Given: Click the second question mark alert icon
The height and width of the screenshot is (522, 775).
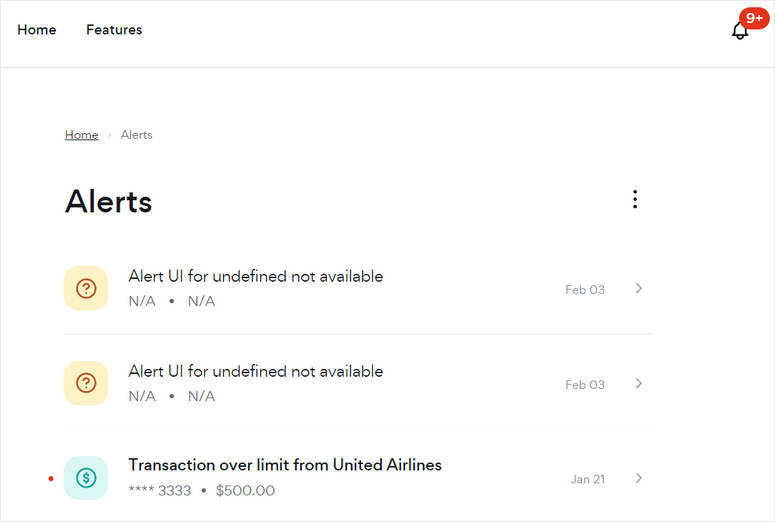Looking at the screenshot, I should coord(86,383).
